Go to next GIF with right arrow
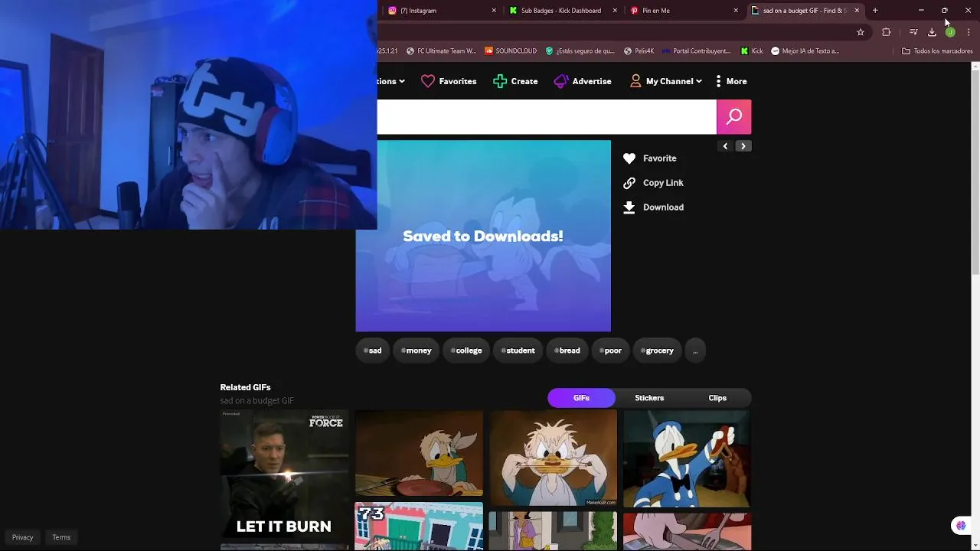Viewport: 980px width, 551px height. coord(743,146)
